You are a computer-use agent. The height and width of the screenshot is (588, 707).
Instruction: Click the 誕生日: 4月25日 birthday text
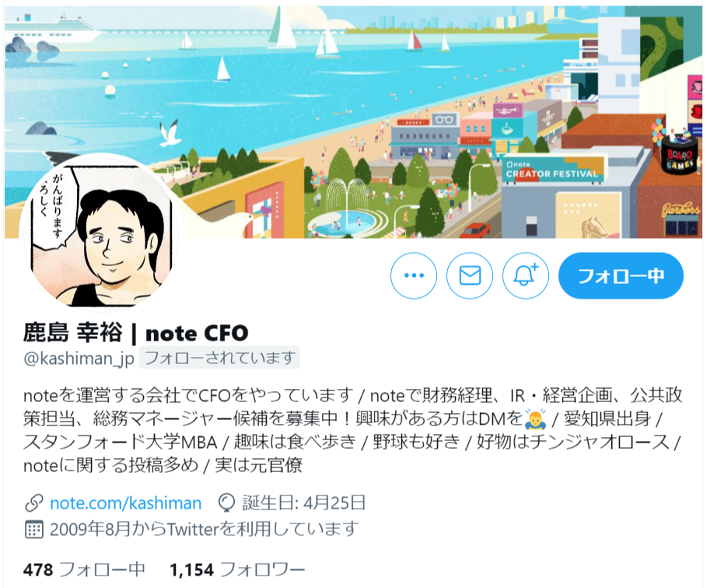click(304, 503)
